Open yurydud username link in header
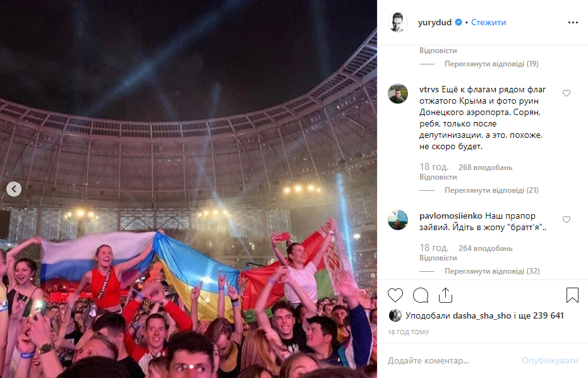Image resolution: width=588 pixels, height=378 pixels. [x=435, y=23]
